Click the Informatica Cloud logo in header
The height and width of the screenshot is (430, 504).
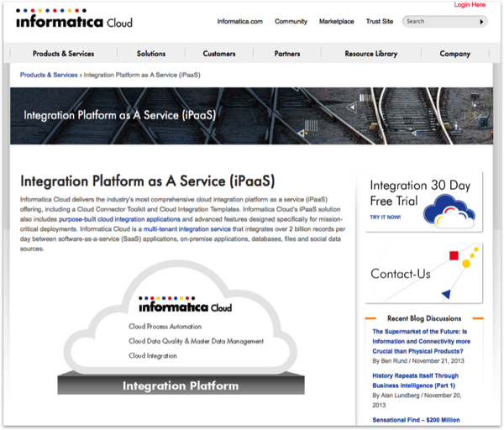coord(74,18)
